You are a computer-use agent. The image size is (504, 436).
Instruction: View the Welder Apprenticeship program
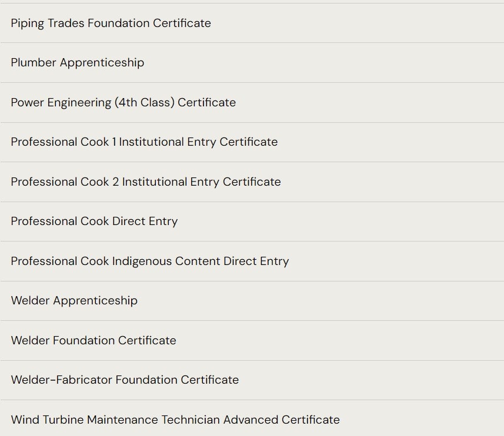[x=74, y=300]
